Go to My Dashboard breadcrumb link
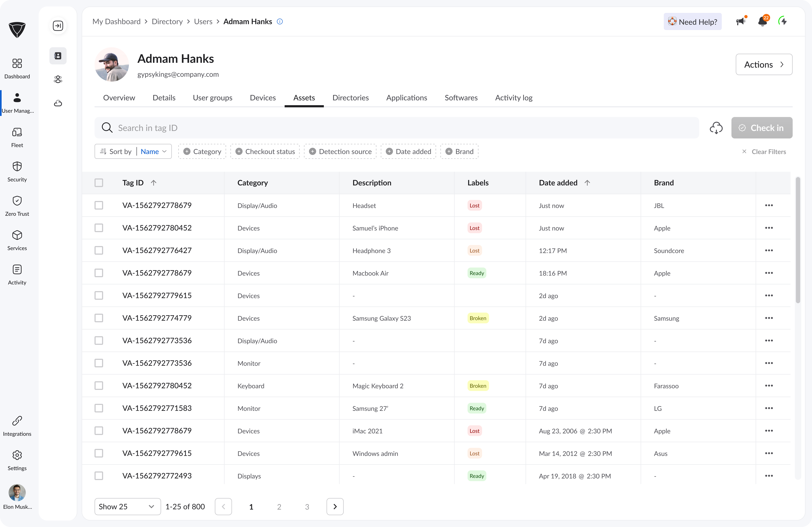Screen dimensions: 812x527 pyautogui.click(x=116, y=21)
